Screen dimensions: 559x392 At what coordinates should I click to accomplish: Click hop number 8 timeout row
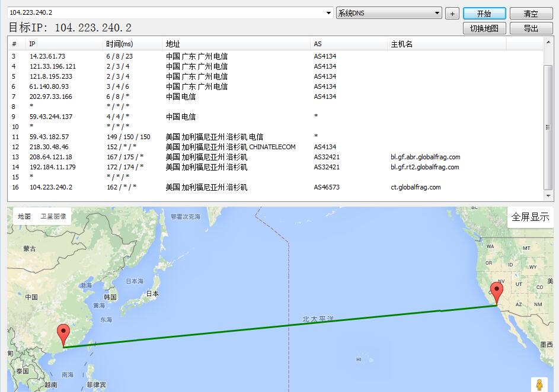coord(275,107)
